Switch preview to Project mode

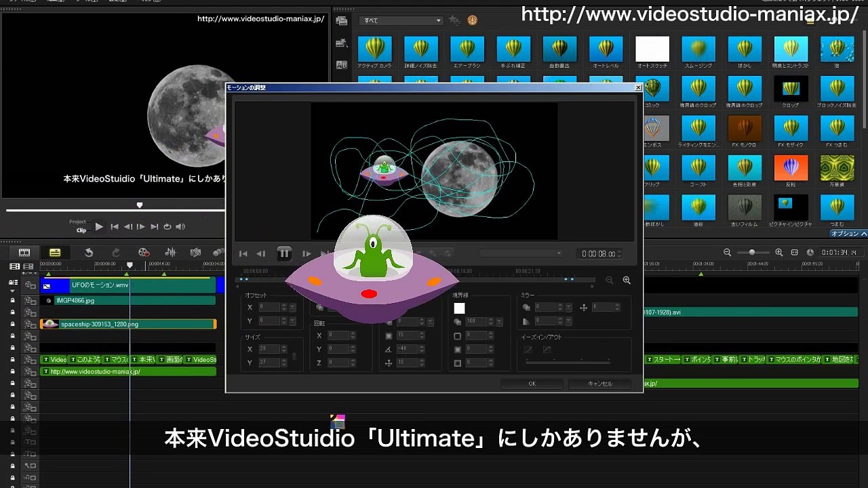tap(77, 222)
